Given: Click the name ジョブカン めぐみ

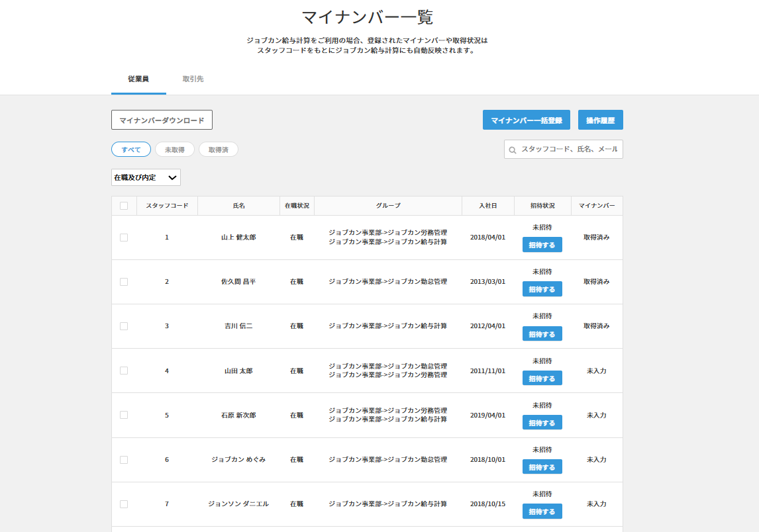Looking at the screenshot, I should pyautogui.click(x=238, y=460).
